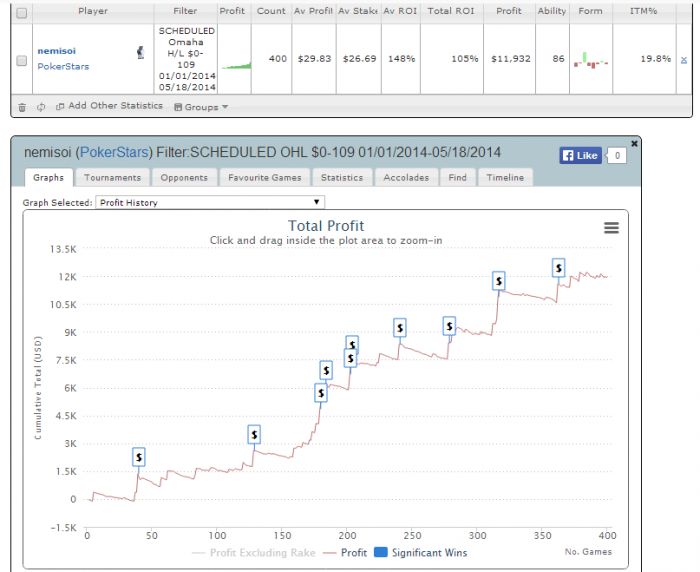Tick the checkbox for the nemisoi row
700x572 pixels.
coord(21,60)
